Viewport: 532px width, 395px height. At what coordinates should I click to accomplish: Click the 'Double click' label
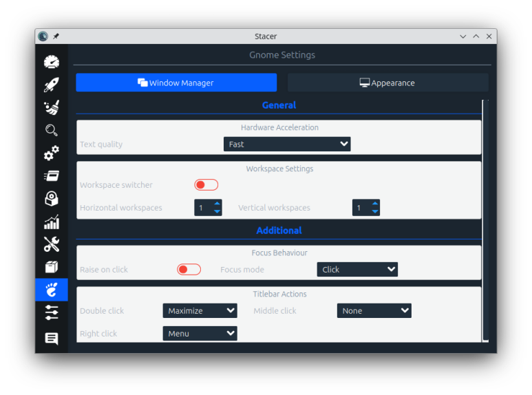tap(102, 311)
